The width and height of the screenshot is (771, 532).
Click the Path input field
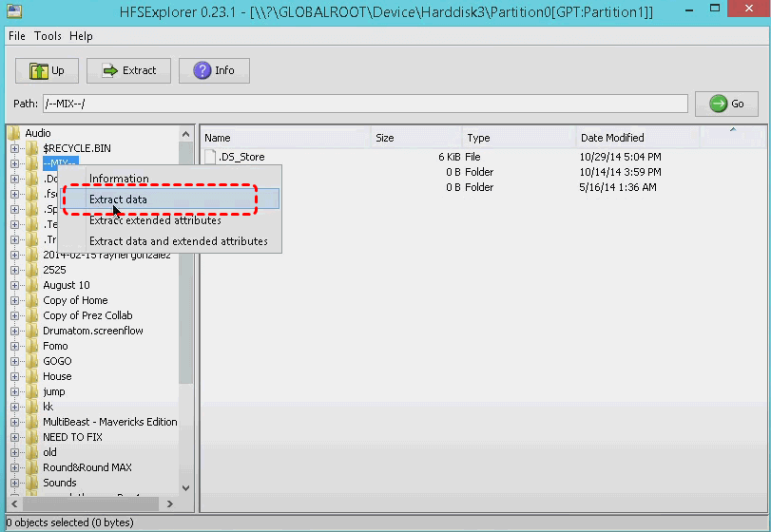[364, 104]
